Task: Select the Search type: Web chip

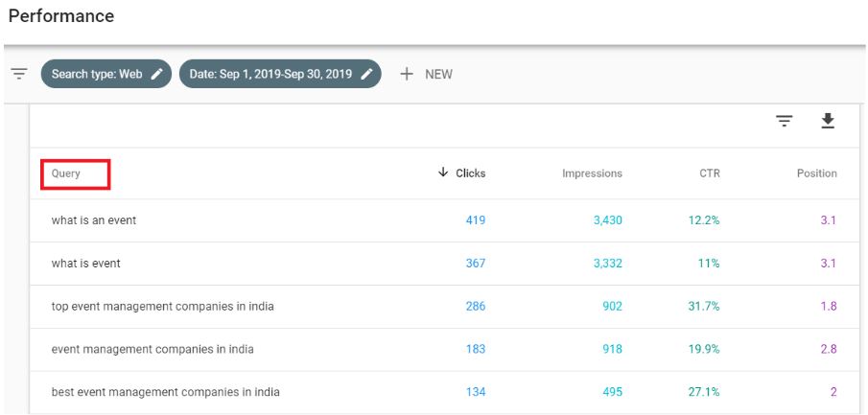Action: pos(106,74)
